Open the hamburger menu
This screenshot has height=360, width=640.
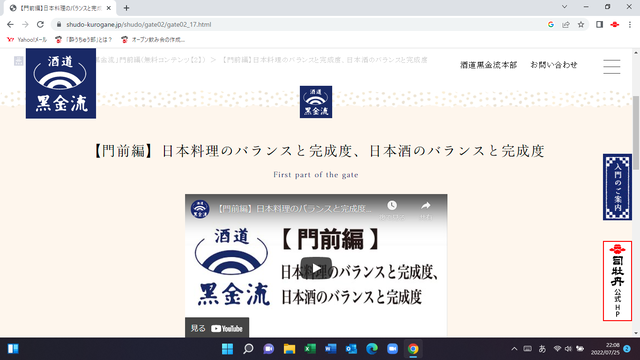click(x=611, y=67)
